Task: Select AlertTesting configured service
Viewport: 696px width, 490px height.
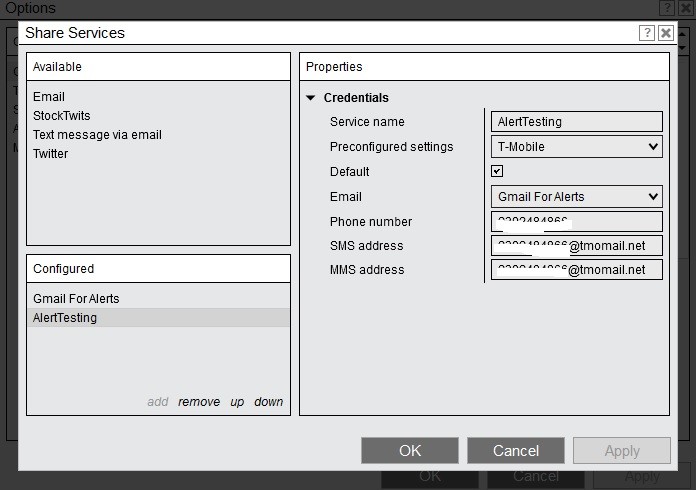Action: [158, 318]
